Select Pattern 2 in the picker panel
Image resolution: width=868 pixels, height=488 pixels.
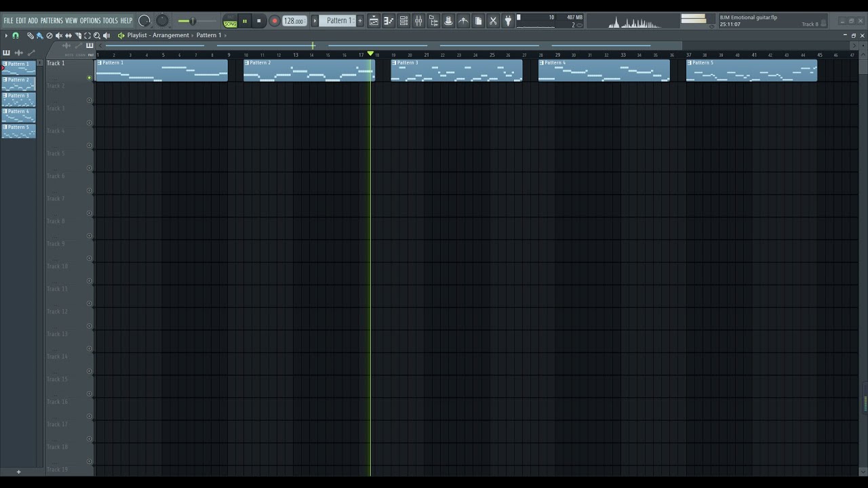(19, 83)
